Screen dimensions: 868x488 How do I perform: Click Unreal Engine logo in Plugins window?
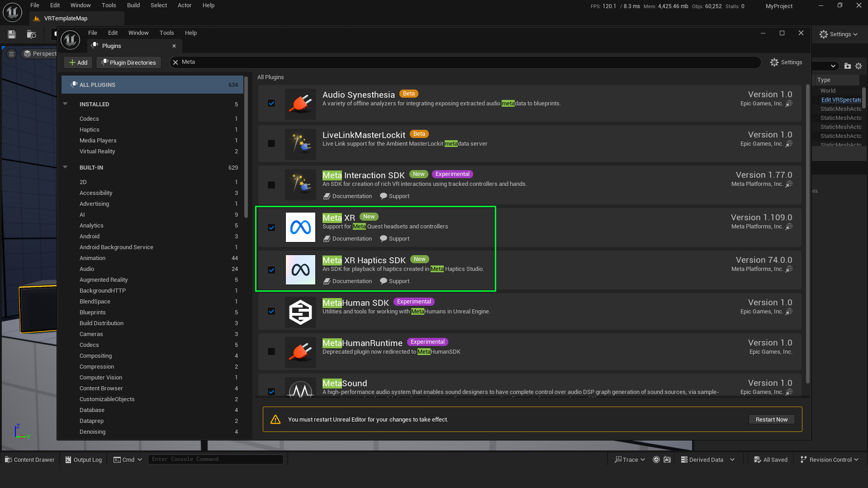click(x=71, y=40)
